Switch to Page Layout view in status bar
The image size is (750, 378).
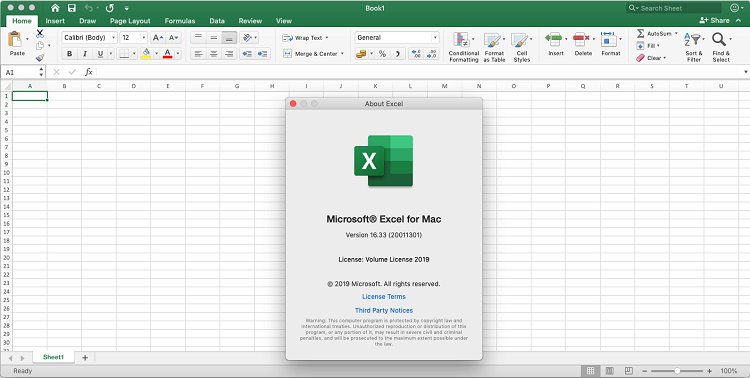(609, 371)
